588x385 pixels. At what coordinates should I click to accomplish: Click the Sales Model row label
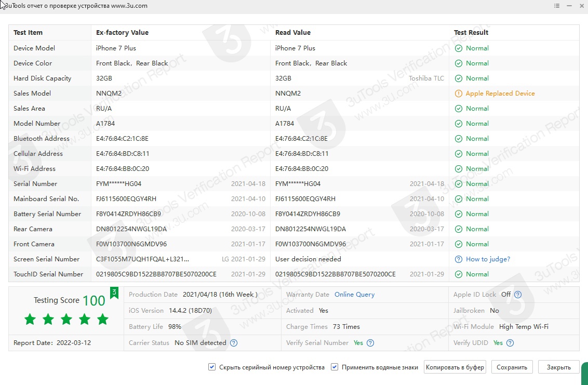(x=32, y=94)
